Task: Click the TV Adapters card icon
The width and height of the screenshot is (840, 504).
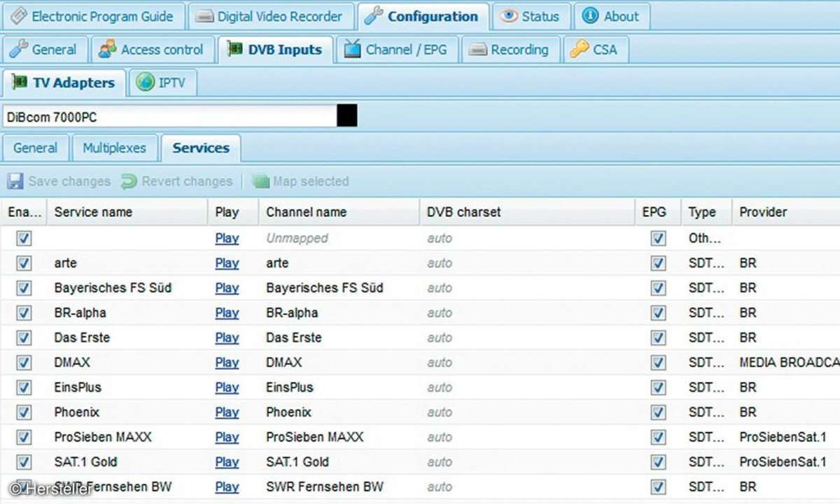Action: (19, 83)
